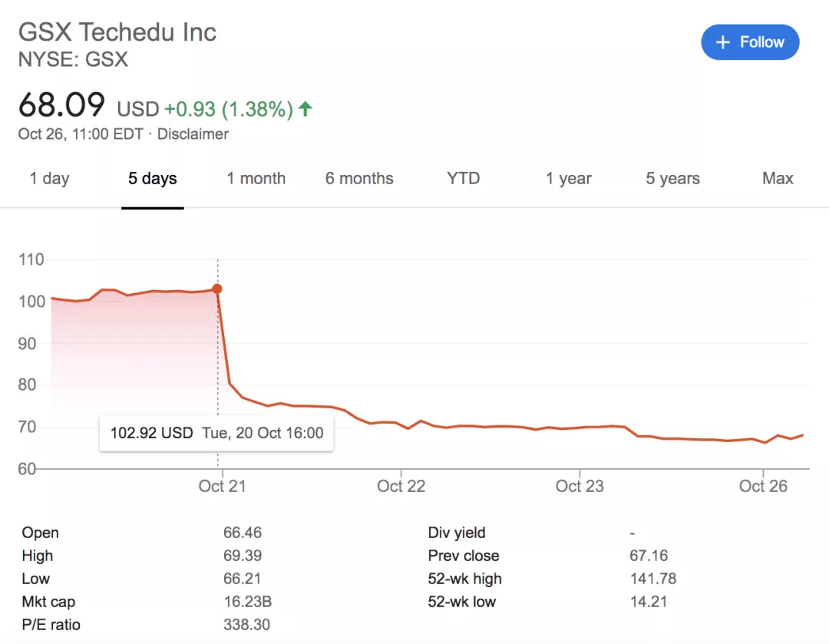
Task: Switch to the 1 month range
Action: 256,179
